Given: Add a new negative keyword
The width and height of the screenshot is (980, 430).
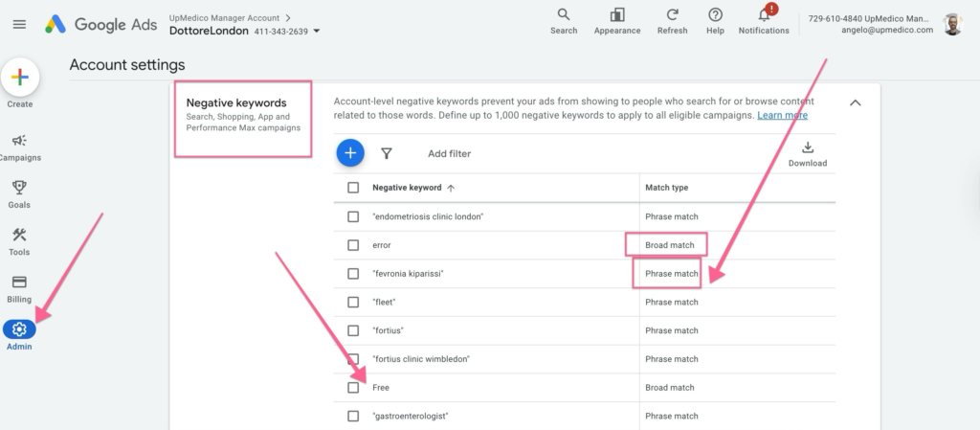Looking at the screenshot, I should point(350,153).
